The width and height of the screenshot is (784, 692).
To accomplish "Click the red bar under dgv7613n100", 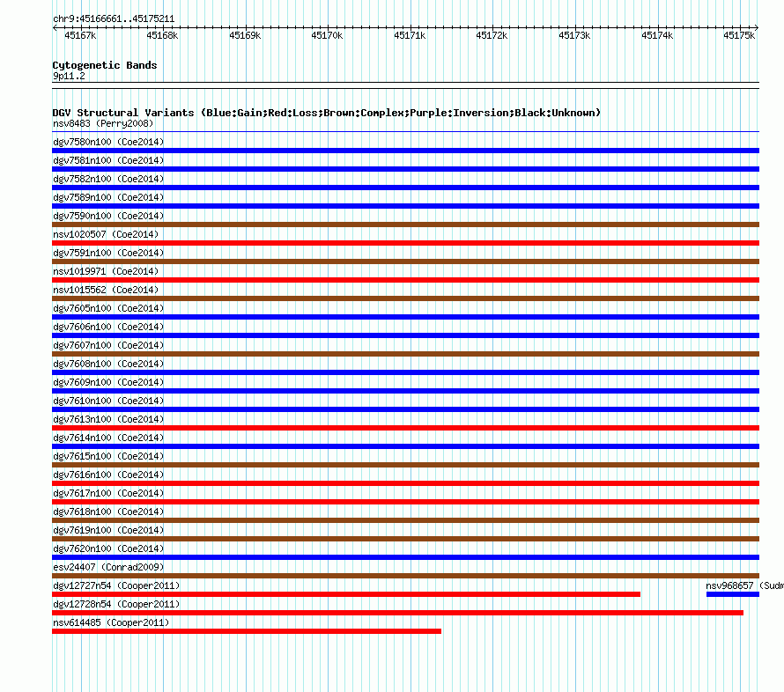I will click(405, 428).
